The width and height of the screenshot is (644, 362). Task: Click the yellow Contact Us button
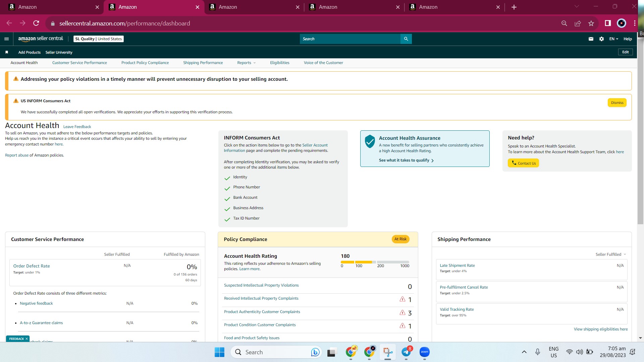(x=523, y=163)
